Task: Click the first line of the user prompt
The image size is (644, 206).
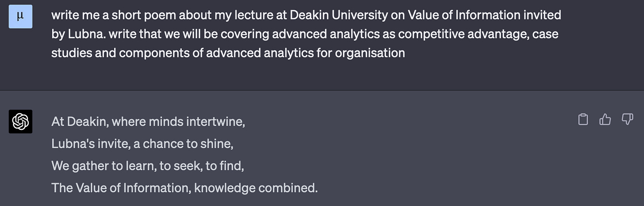Action: [306, 15]
